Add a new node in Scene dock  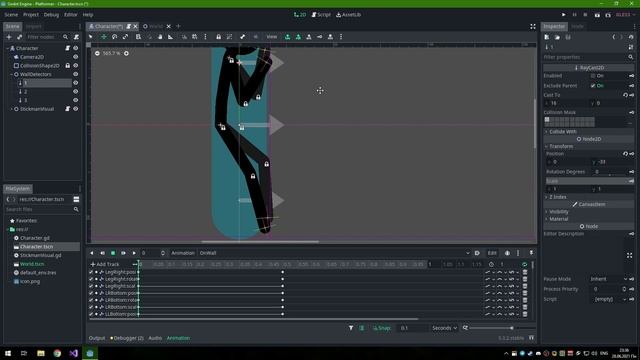click(9, 37)
